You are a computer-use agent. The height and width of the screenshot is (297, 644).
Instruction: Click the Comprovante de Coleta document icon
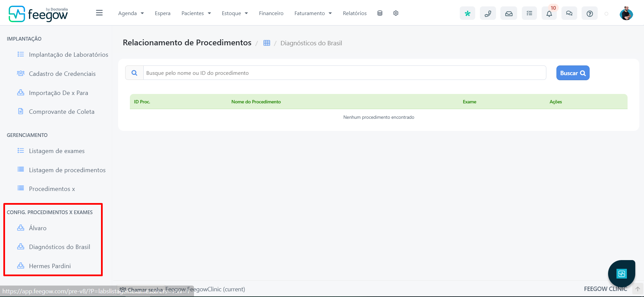click(x=21, y=111)
